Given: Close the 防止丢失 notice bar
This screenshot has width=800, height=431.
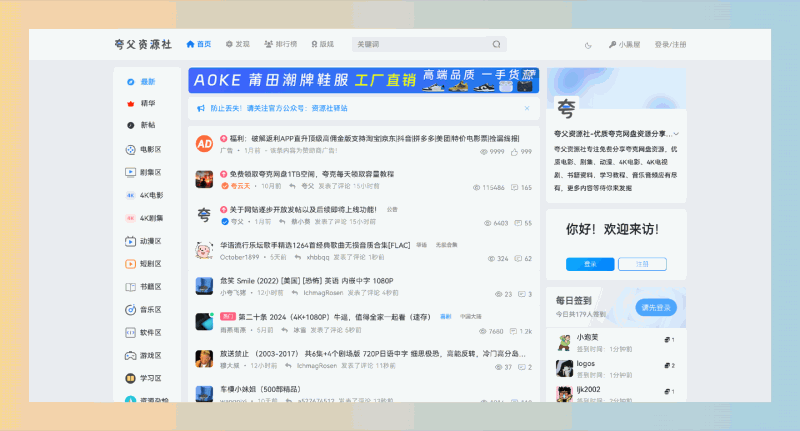Looking at the screenshot, I should pyautogui.click(x=527, y=108).
